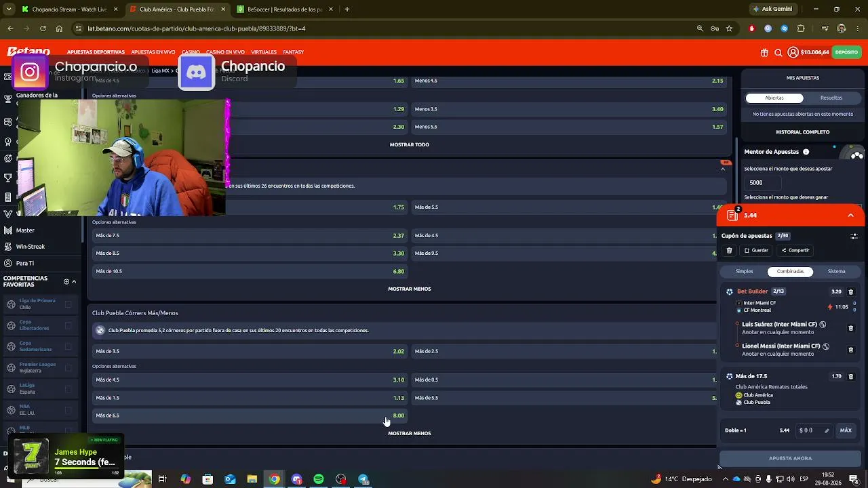Remove the Más de 17.5 bet via trash icon
This screenshot has width=868, height=488.
(x=851, y=376)
